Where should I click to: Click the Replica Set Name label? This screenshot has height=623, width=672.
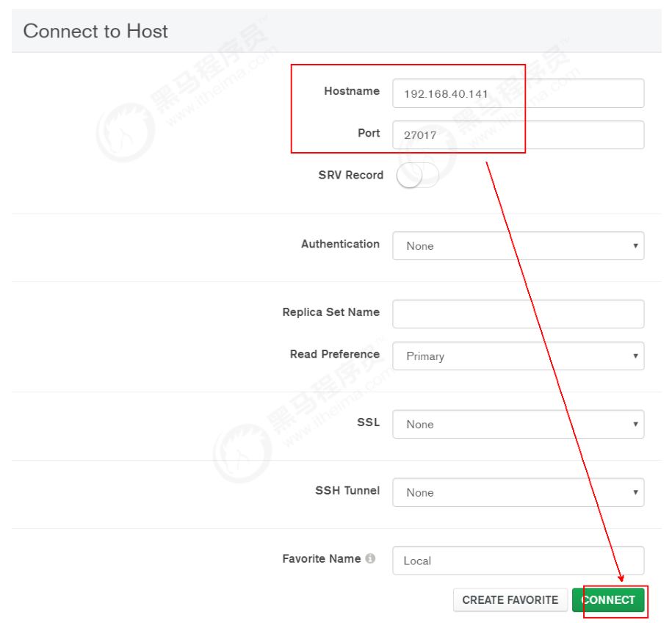click(330, 312)
